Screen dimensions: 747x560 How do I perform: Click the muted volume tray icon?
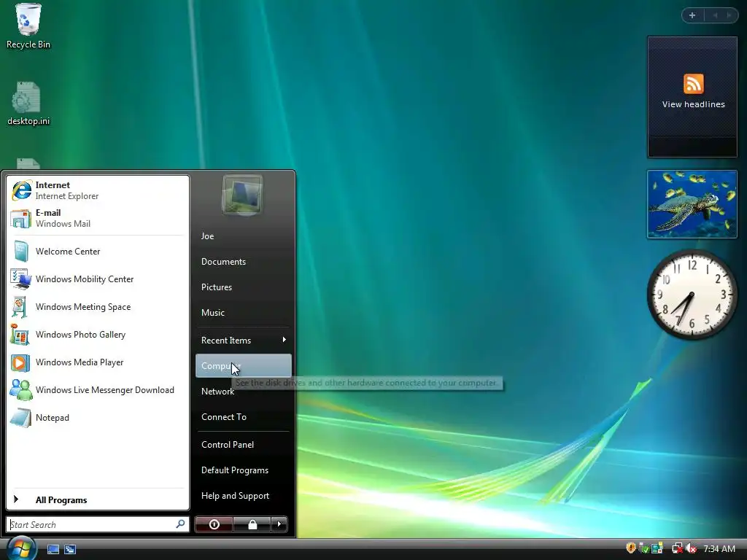click(691, 548)
